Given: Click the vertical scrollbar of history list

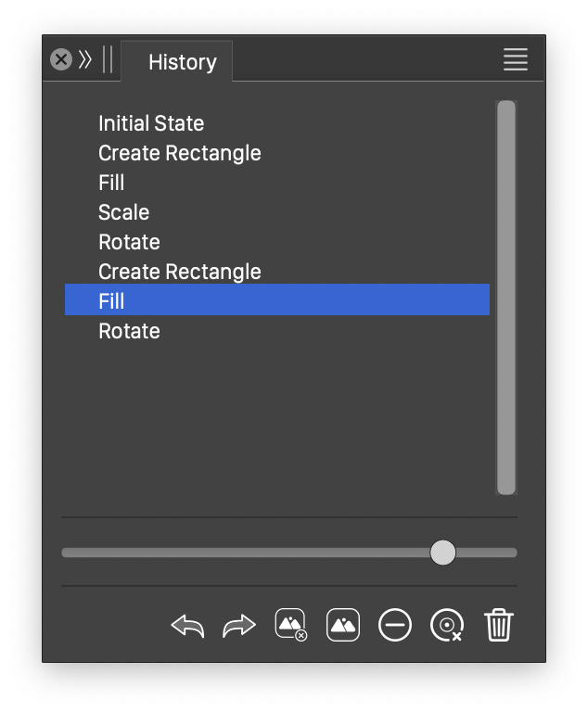Looking at the screenshot, I should pos(505,297).
